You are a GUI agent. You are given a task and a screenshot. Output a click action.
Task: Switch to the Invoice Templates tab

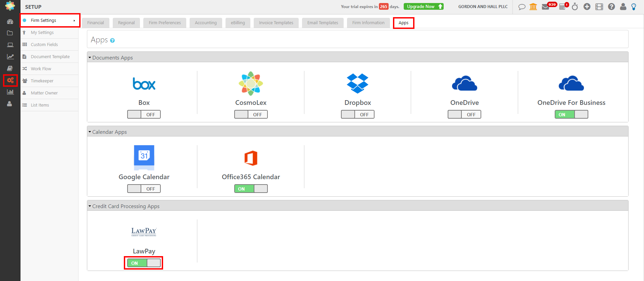[x=276, y=23]
